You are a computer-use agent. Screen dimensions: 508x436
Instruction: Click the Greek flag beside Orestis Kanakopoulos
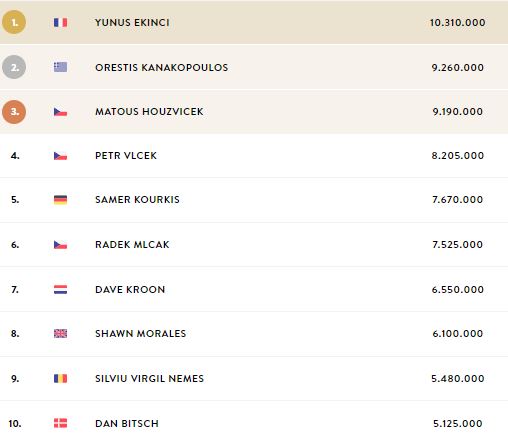tap(60, 67)
